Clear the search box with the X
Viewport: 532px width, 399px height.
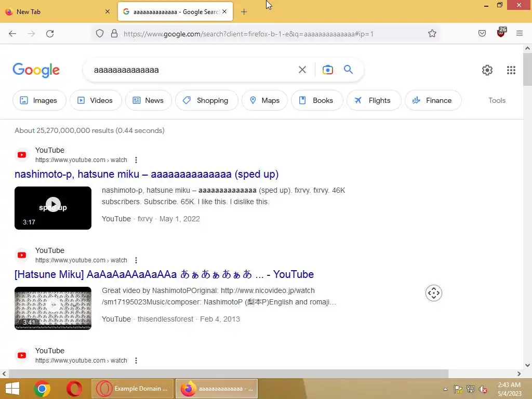coord(302,70)
